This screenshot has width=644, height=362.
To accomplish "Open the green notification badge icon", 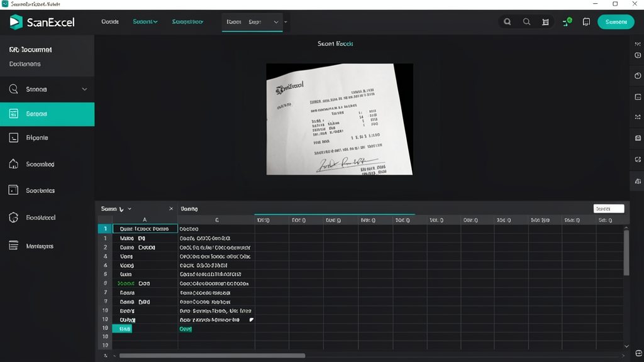I will coord(567,22).
